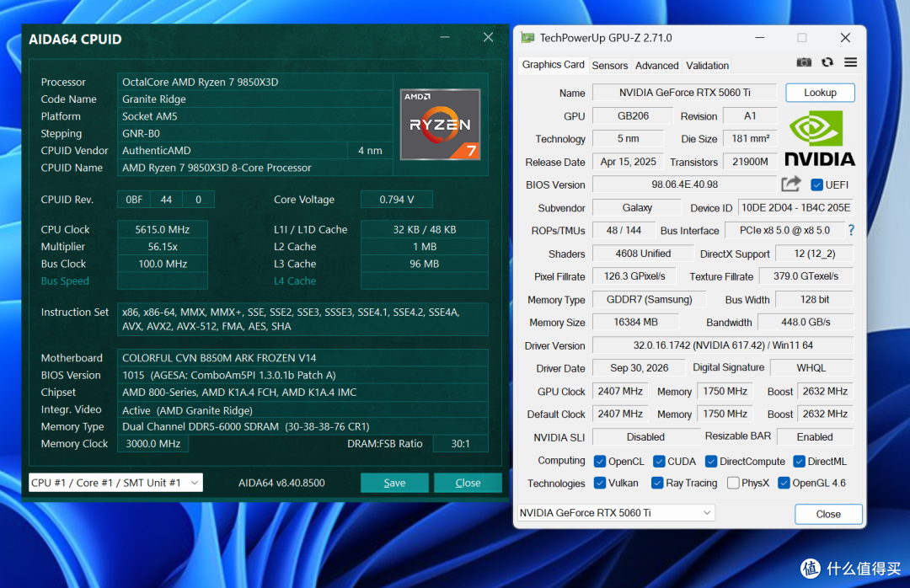Click the Bandwidth 448.0 GB/s field
This screenshot has width=910, height=588.
tap(806, 322)
